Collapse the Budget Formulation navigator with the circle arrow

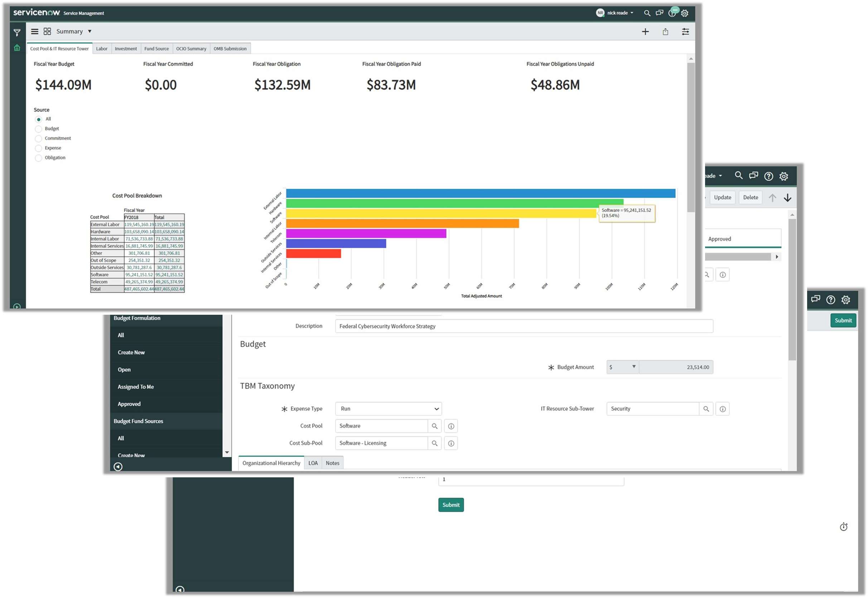coord(118,467)
